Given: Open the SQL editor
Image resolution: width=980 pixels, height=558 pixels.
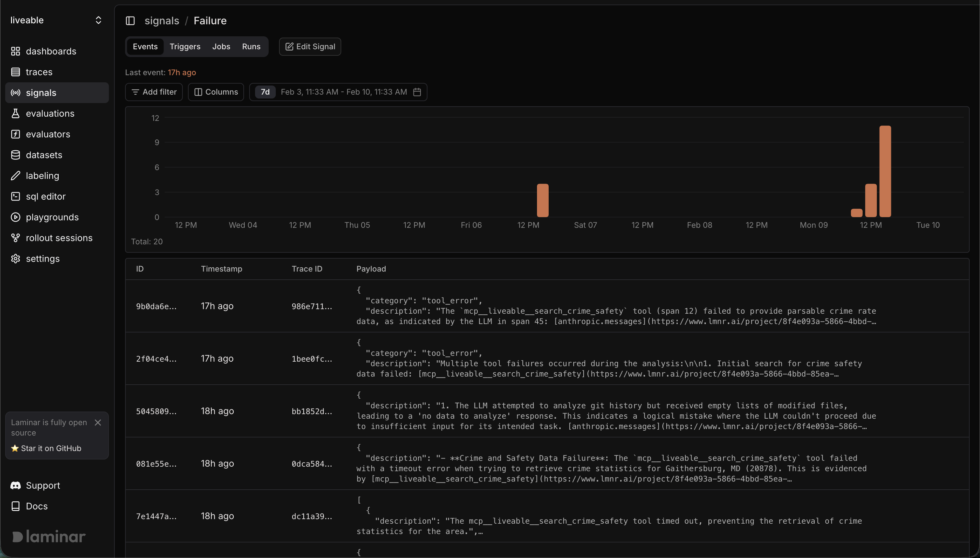Looking at the screenshot, I should 46,196.
